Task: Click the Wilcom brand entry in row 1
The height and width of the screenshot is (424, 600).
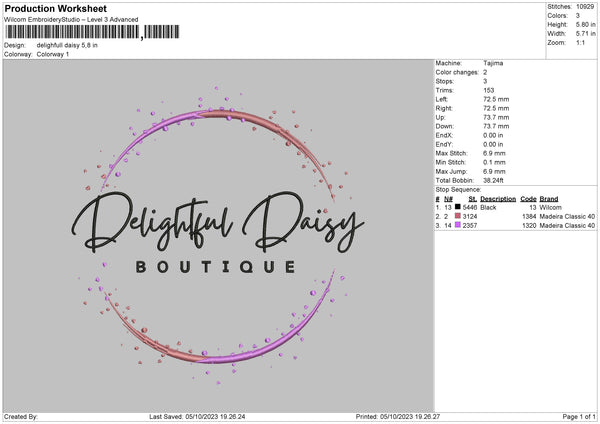Action: tap(550, 207)
